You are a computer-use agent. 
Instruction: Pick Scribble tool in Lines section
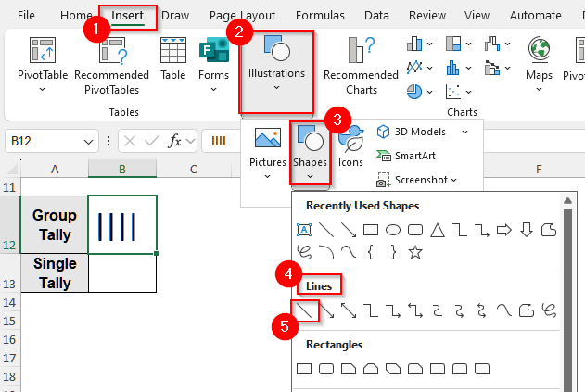point(549,310)
